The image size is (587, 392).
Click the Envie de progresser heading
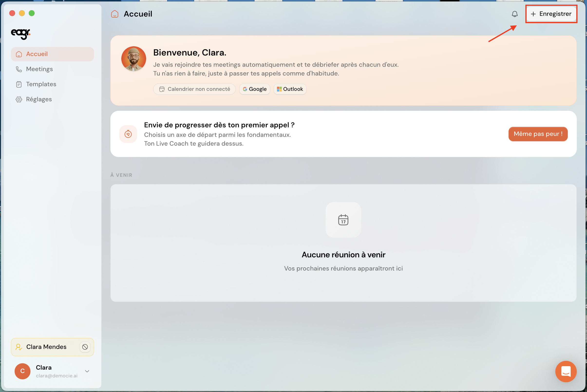pyautogui.click(x=219, y=125)
